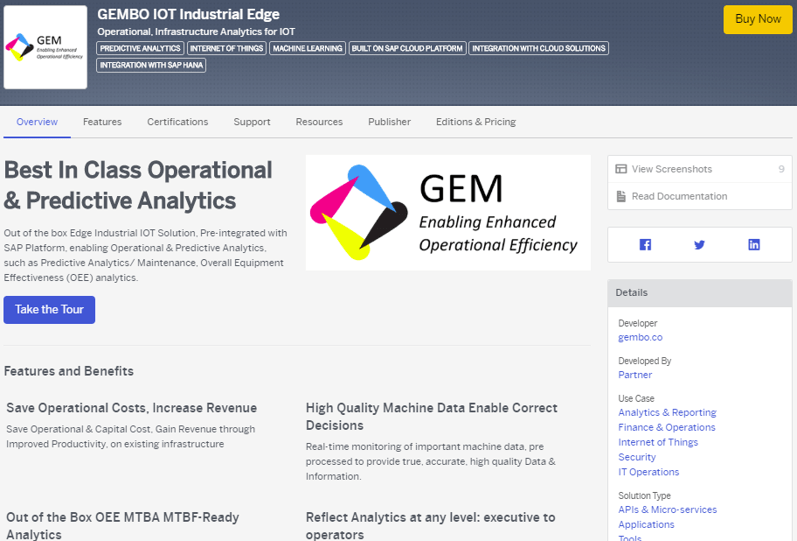Click the GEM logo in header
Image resolution: width=797 pixels, height=541 pixels.
[45, 47]
